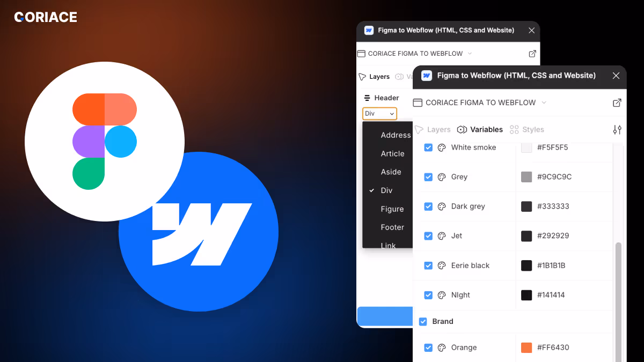Click the Jet #292929 color swatch
Screen dimensions: 644x362
(x=526, y=236)
